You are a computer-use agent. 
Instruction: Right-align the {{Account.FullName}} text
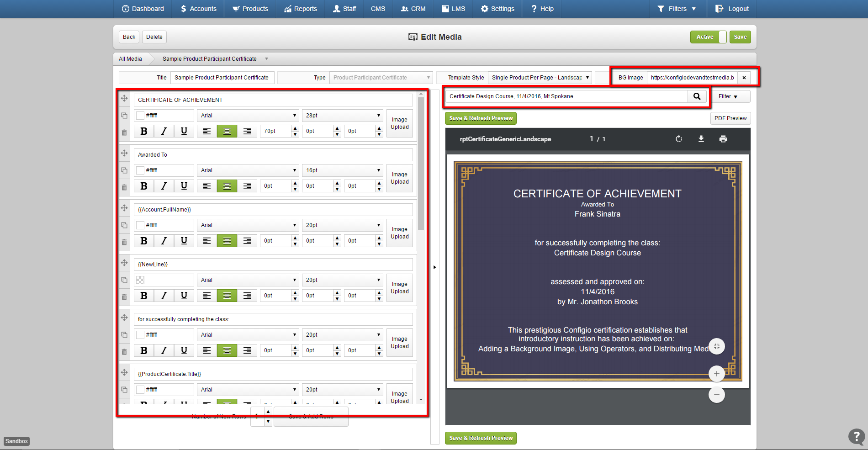(247, 241)
